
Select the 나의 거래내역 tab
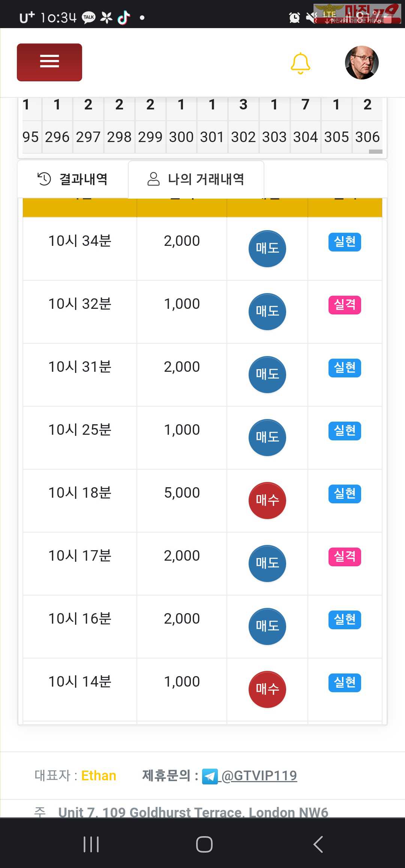(x=196, y=179)
